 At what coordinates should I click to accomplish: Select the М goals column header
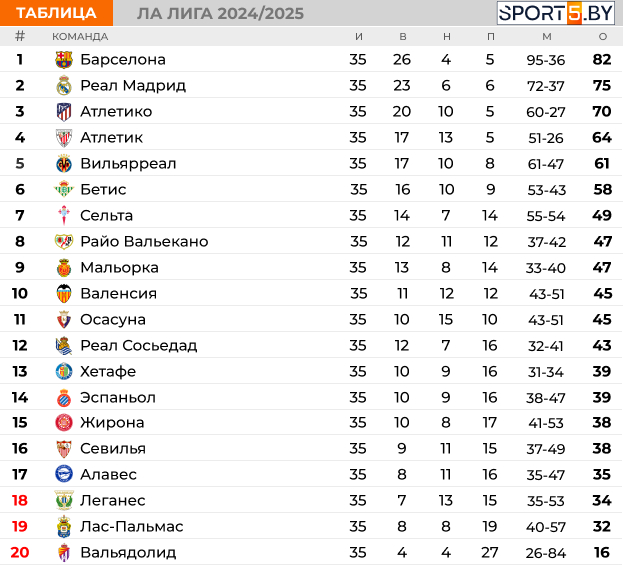547,37
